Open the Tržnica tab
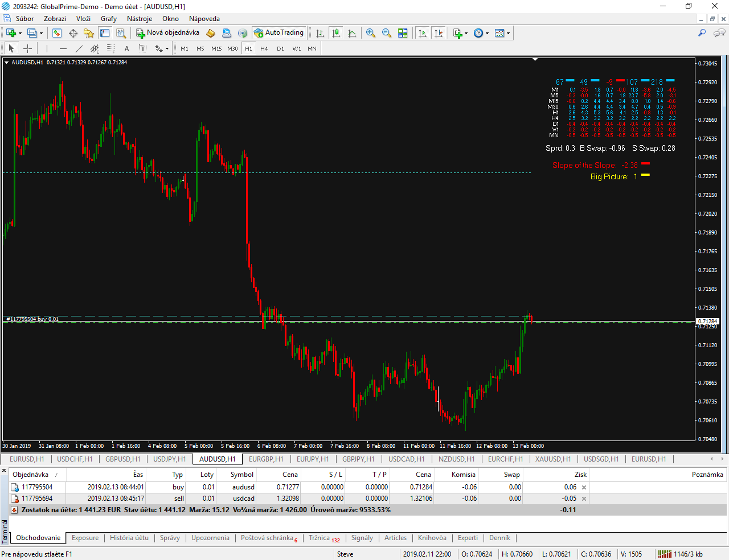Viewport: 729px width, 560px height. [324, 538]
